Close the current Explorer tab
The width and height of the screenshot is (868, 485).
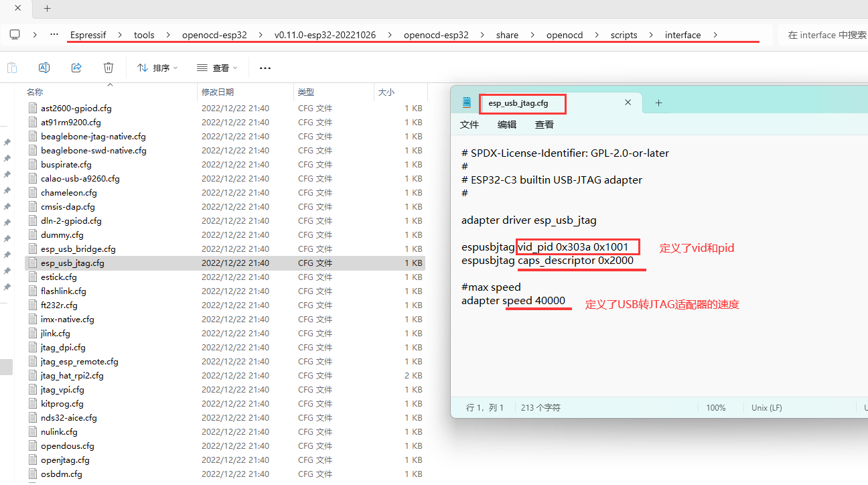coord(17,9)
